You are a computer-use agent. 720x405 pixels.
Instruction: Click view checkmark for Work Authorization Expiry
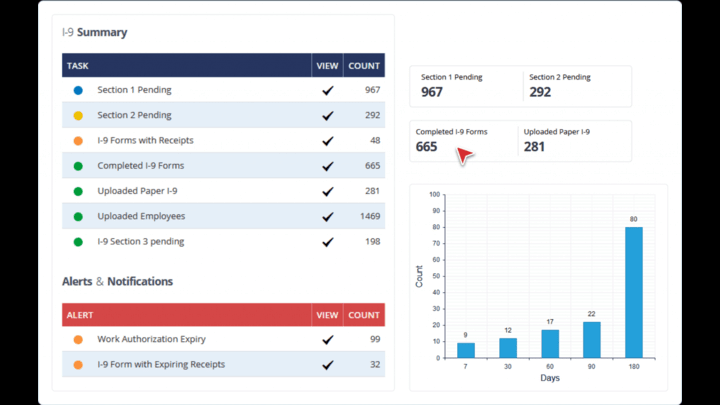point(327,340)
